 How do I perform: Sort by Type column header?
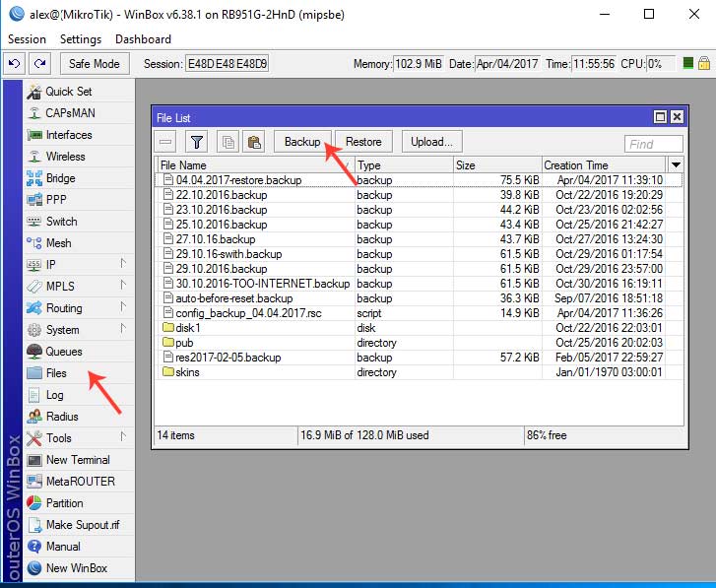[x=404, y=164]
